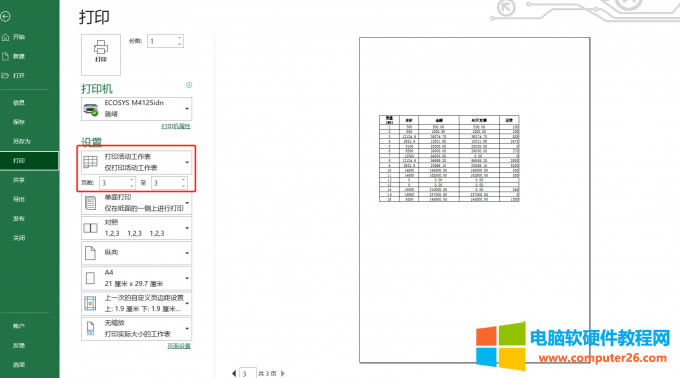Select Print in left sidebar
The image size is (680, 378).
click(29, 161)
